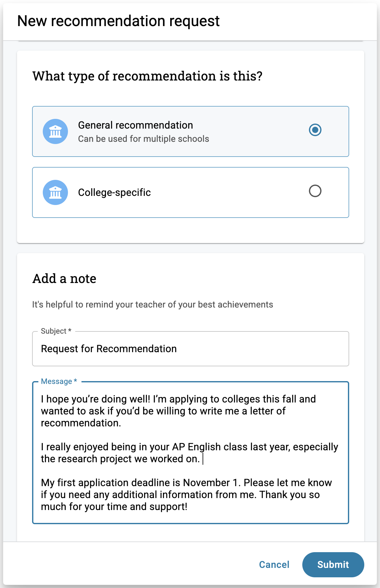This screenshot has width=380, height=588.
Task: Submit the recommendation request
Action: [333, 564]
